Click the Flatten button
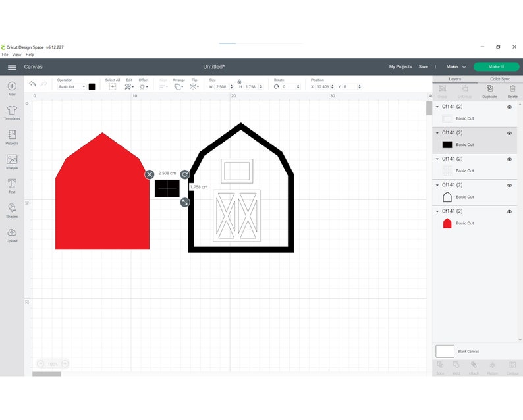Screen dimensions: 523x420 (492, 368)
